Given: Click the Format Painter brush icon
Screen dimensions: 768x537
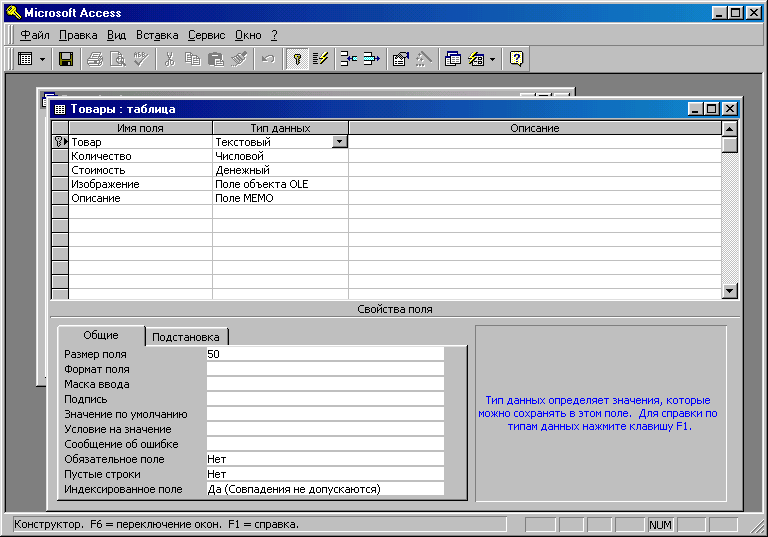Looking at the screenshot, I should click(x=239, y=59).
